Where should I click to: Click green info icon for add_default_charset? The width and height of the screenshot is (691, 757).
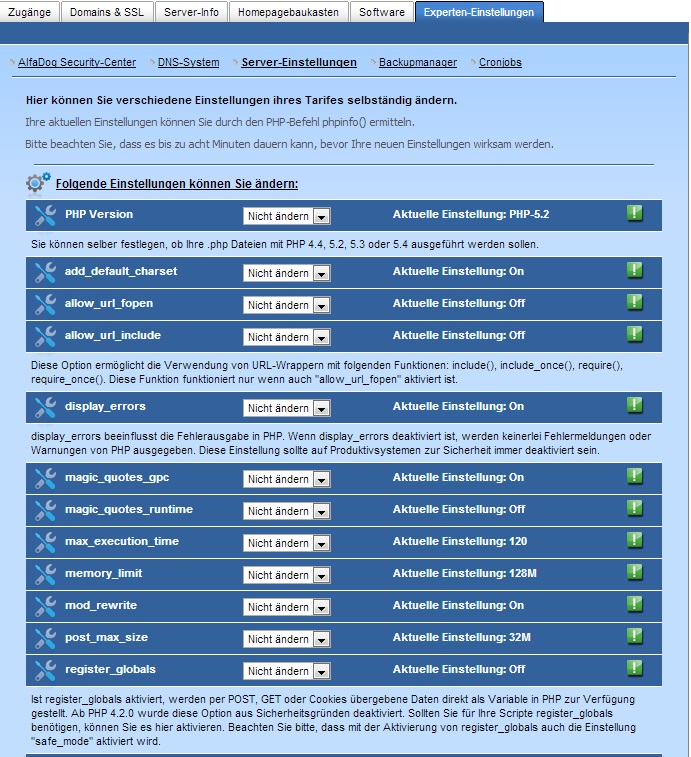634,270
